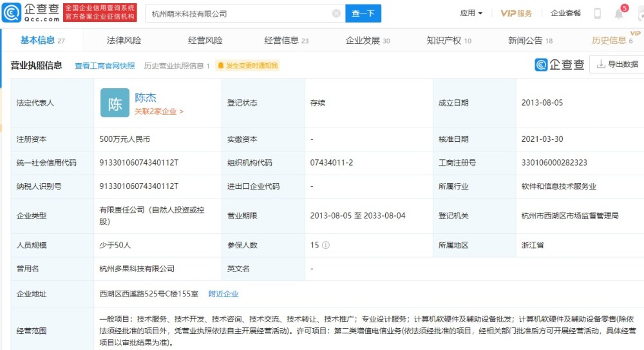
Task: Click the 导出数据 export button
Action: click(x=618, y=64)
